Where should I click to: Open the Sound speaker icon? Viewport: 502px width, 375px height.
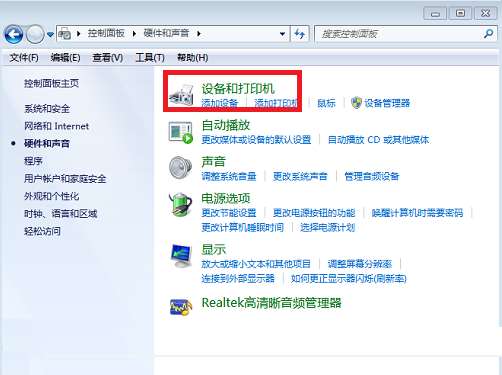180,167
